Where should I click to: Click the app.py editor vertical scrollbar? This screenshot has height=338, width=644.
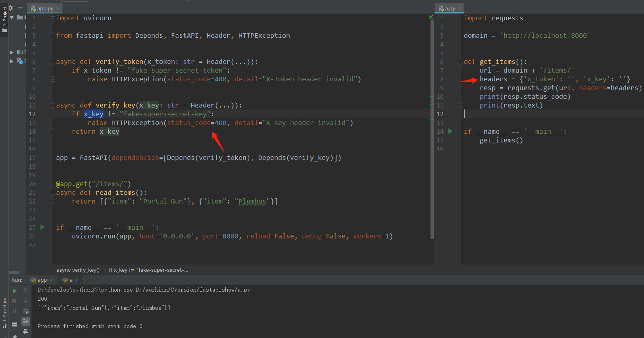pyautogui.click(x=432, y=130)
